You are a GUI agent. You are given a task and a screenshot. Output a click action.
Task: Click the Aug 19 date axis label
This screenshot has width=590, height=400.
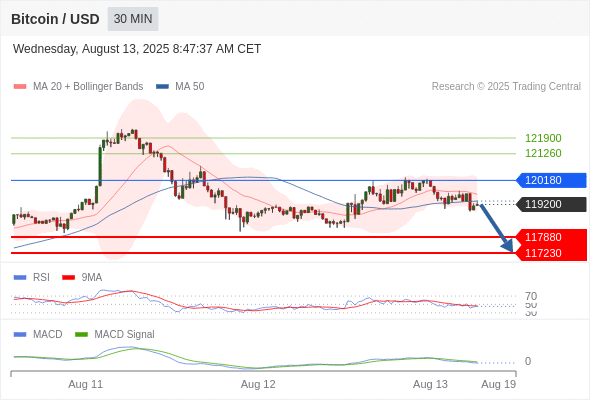[x=499, y=384]
